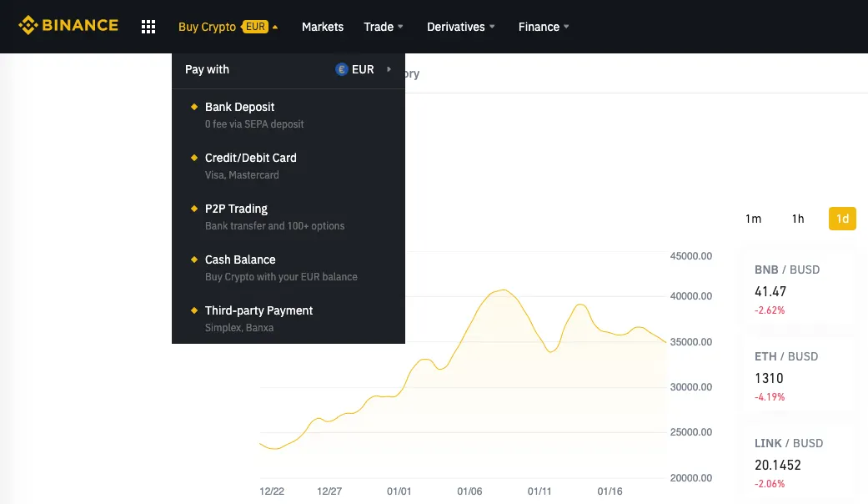The width and height of the screenshot is (868, 504).
Task: Switch chart to 1m interval
Action: pyautogui.click(x=753, y=219)
